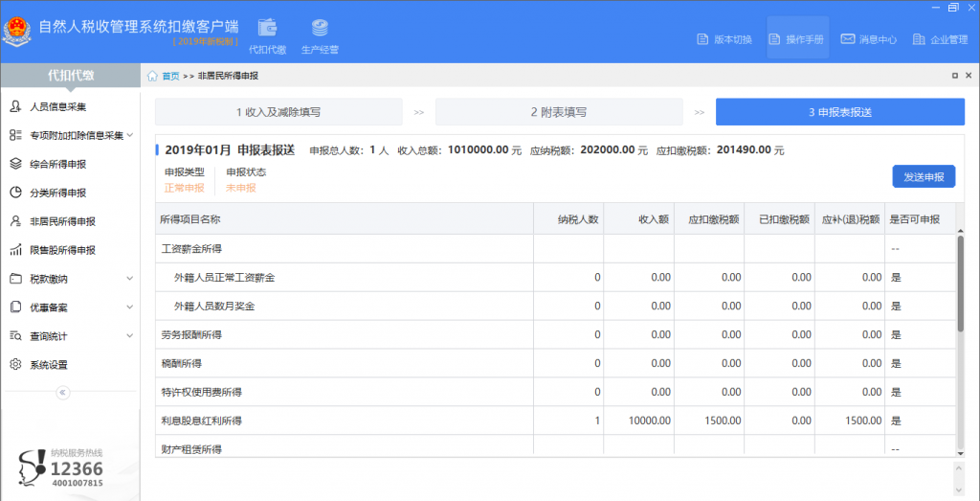Click the 分类所得申报 pie icon
This screenshot has height=501, width=980.
tap(15, 193)
